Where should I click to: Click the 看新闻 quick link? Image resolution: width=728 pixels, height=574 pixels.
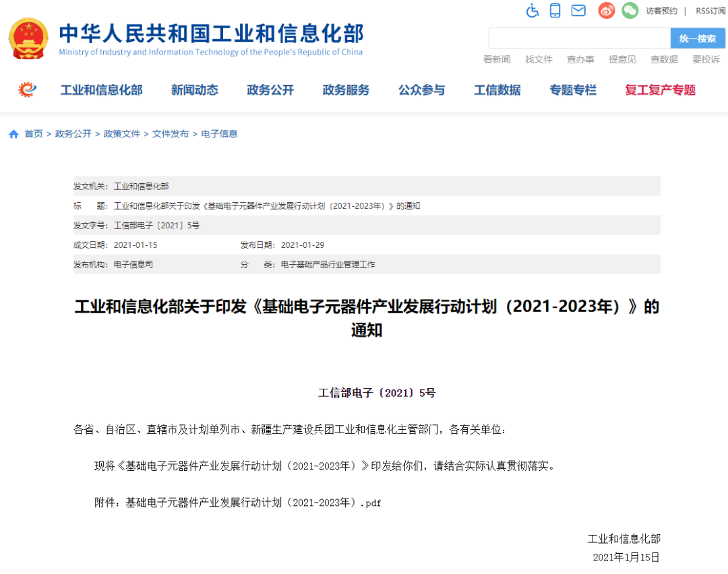click(x=497, y=59)
